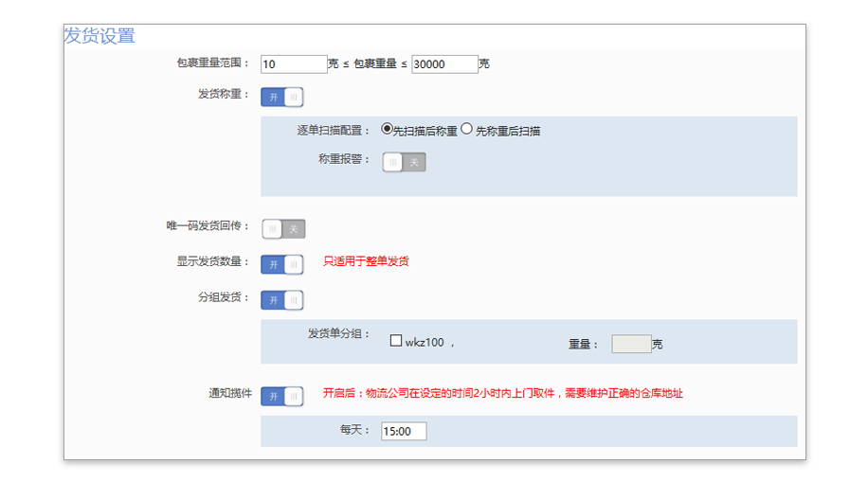This screenshot has width=868, height=482.
Task: Enable the 称重报警 switch
Action: click(x=404, y=162)
